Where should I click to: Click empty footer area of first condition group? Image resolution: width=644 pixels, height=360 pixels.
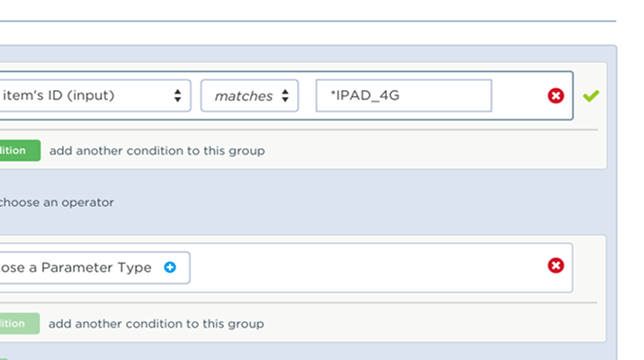coord(432,150)
